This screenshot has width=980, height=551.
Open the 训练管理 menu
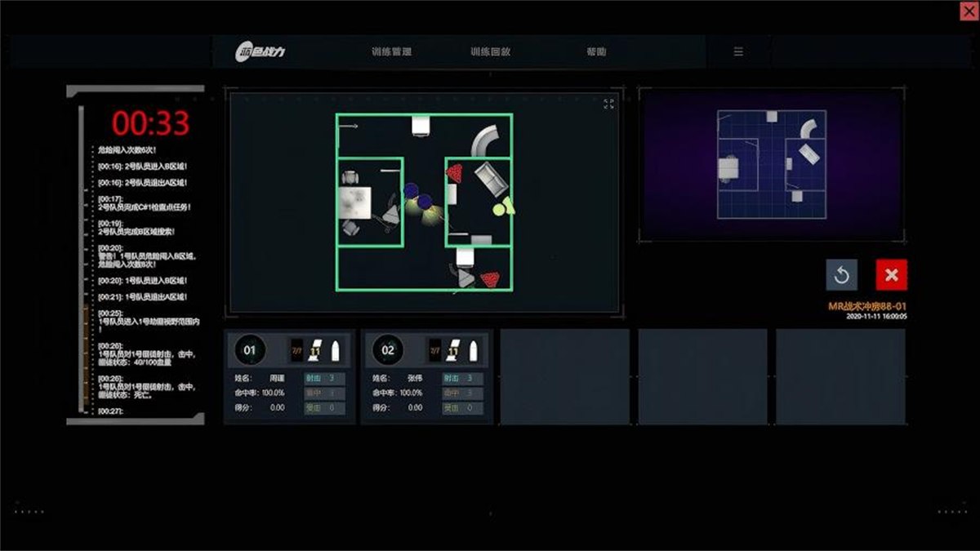391,51
